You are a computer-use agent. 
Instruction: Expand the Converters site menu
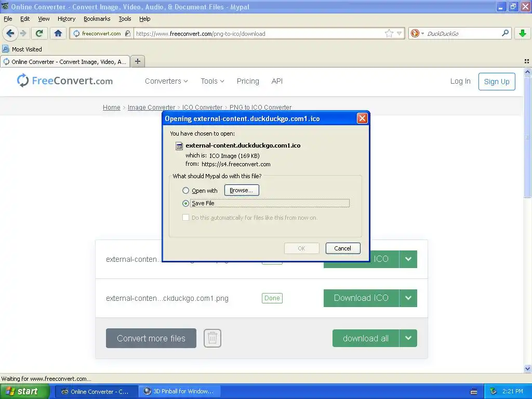(x=166, y=81)
